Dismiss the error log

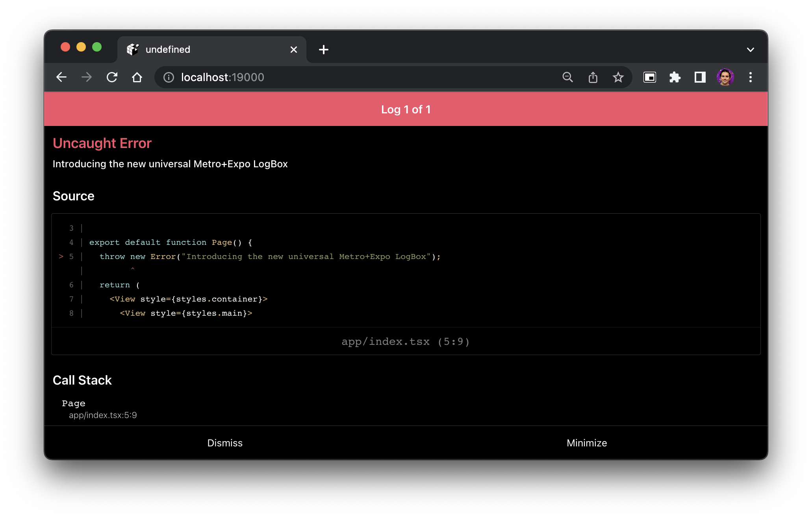225,443
